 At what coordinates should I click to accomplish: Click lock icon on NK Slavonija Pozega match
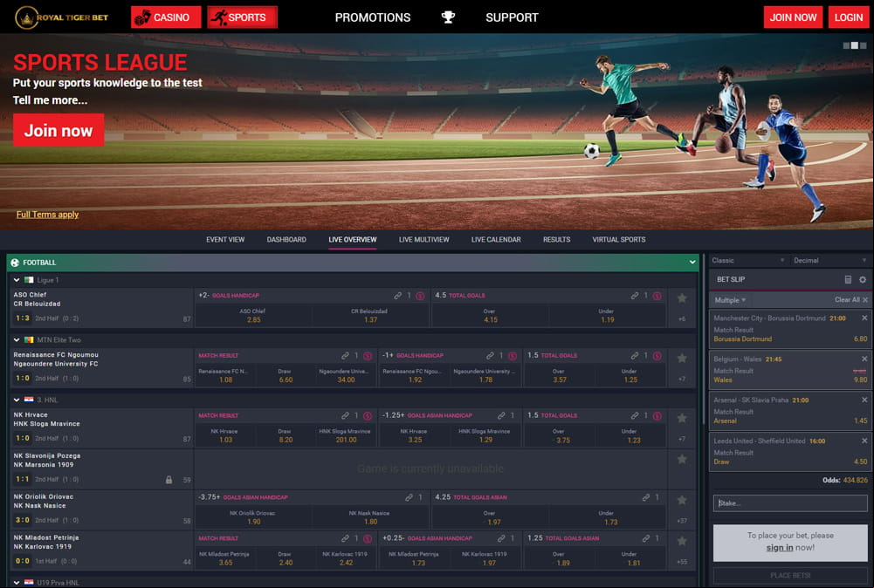point(169,480)
